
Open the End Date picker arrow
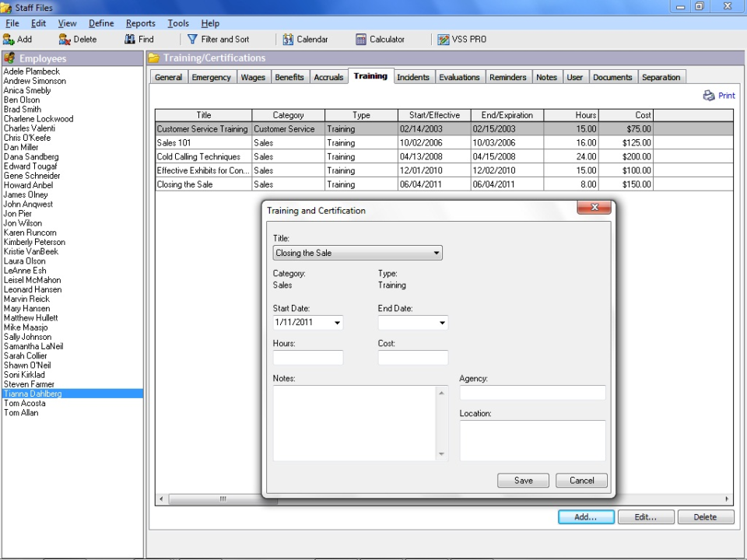coord(442,323)
